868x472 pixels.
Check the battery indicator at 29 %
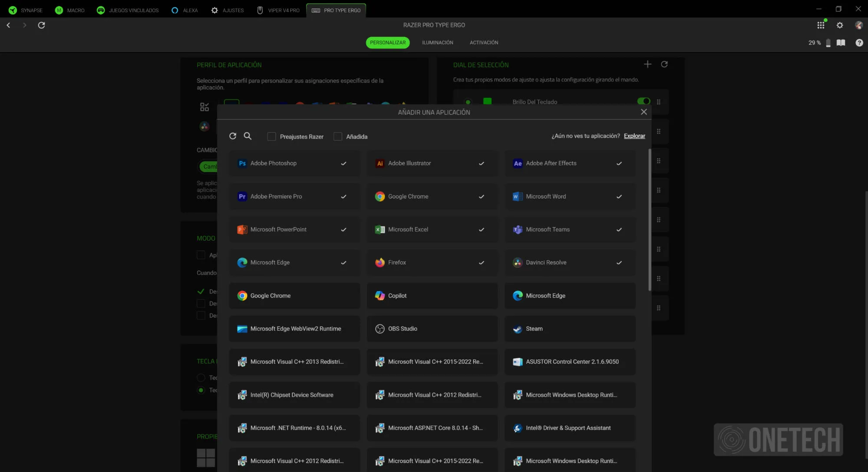click(x=819, y=43)
